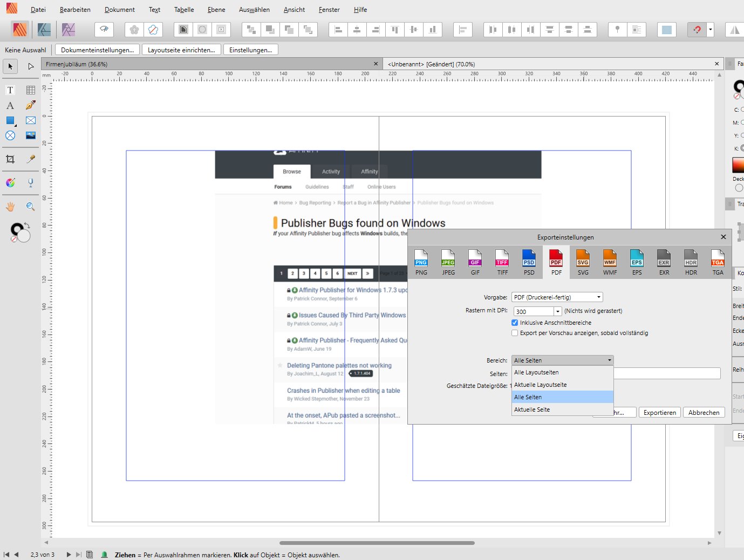The image size is (744, 560).
Task: Click the Einstellungen button
Action: coord(251,50)
